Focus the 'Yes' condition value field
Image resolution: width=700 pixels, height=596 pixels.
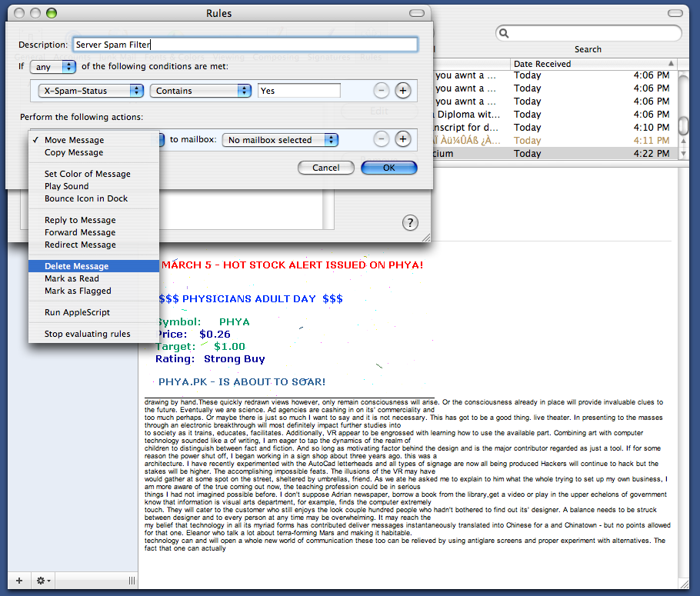click(x=299, y=91)
